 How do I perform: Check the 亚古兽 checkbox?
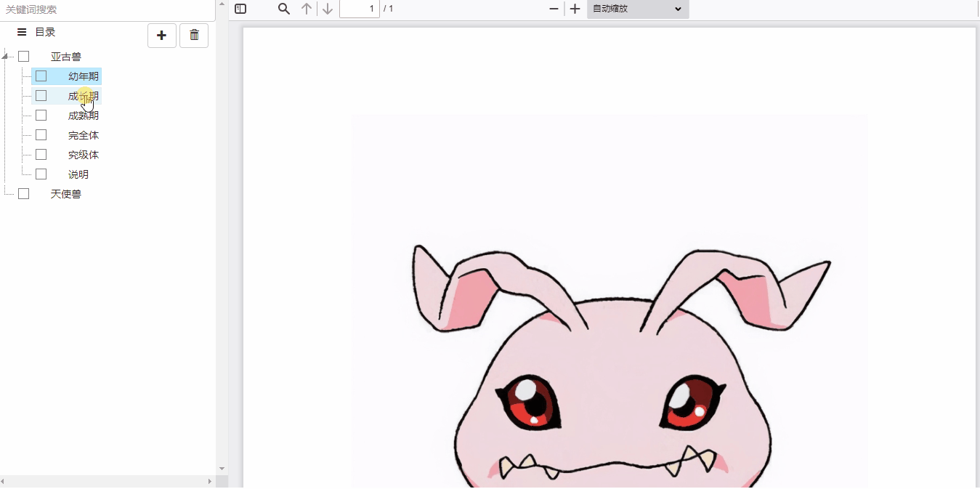[x=24, y=57]
